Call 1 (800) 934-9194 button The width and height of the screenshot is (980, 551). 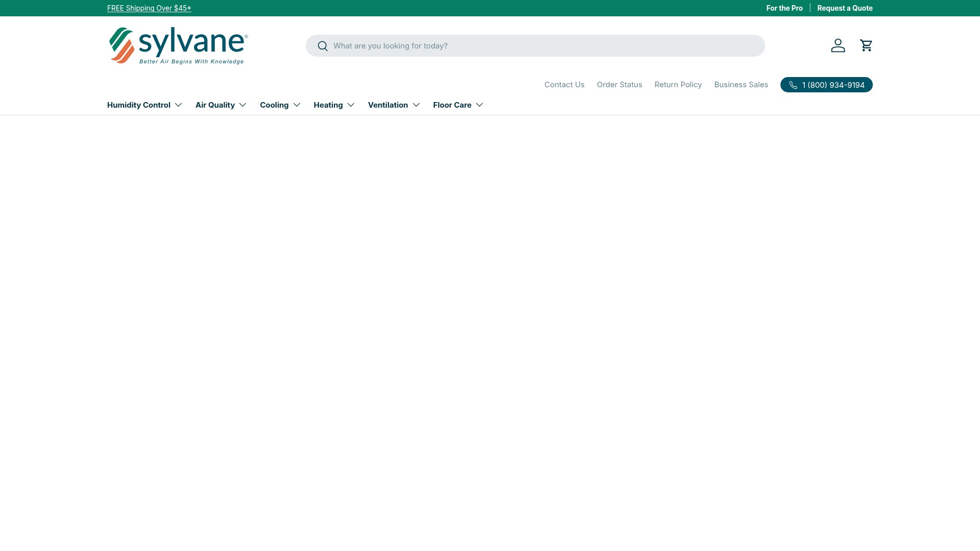tap(826, 85)
